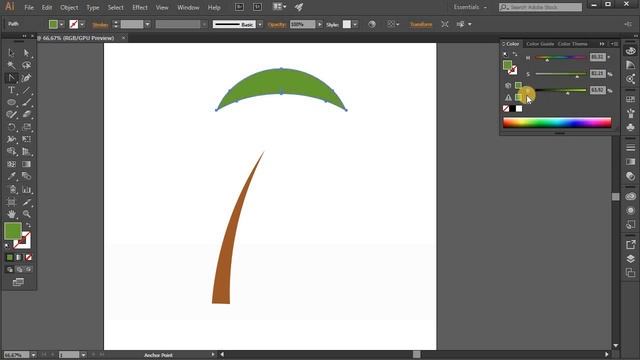
Task: Select the Width tool
Action: click(11, 139)
